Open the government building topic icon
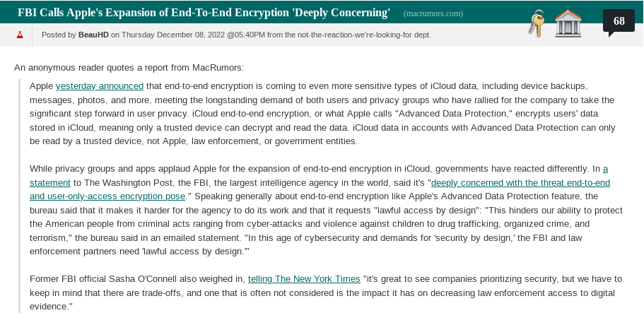Image resolution: width=644 pixels, height=325 pixels. pyautogui.click(x=568, y=23)
